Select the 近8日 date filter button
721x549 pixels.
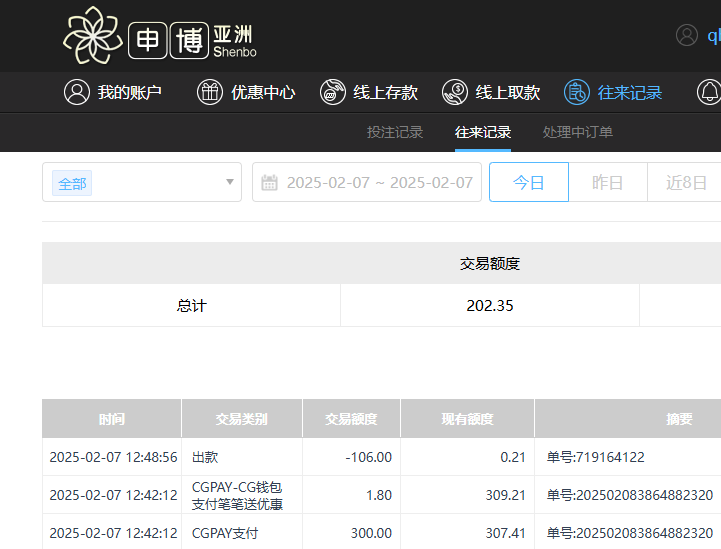[686, 182]
